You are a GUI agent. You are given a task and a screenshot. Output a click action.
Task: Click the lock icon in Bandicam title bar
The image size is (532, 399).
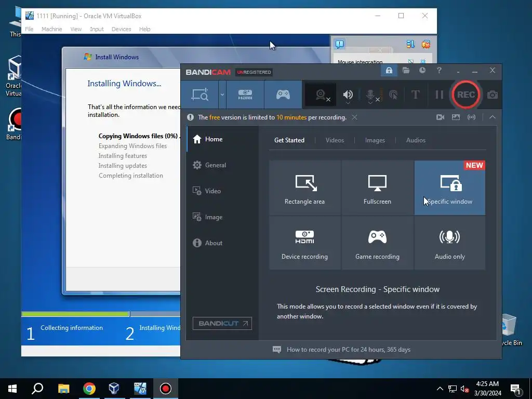click(x=389, y=71)
